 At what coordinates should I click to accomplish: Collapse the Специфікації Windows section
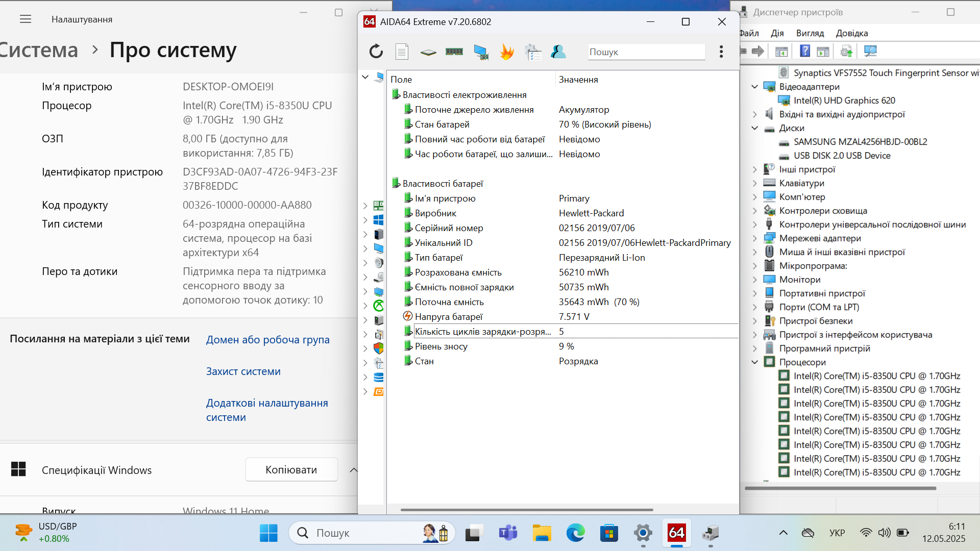tap(353, 470)
